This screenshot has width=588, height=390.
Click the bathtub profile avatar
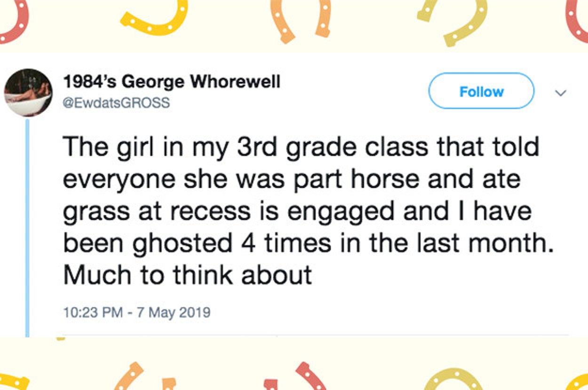pos(28,93)
